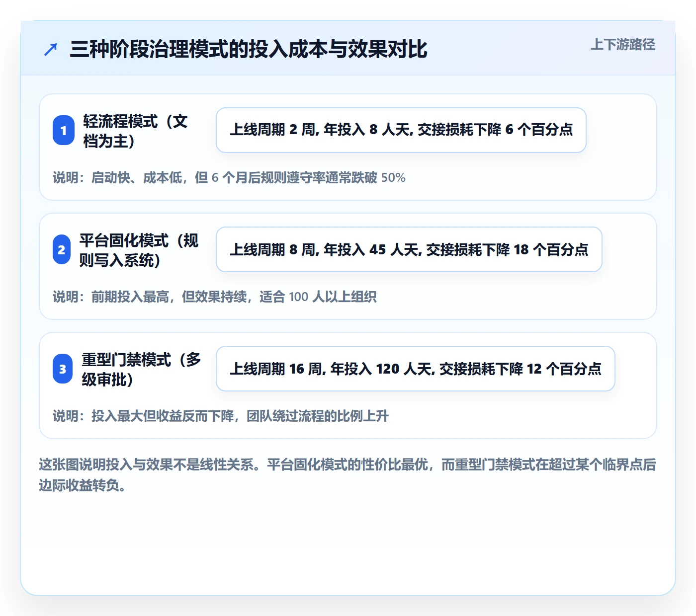
Task: Click the number 2 badge for 平台固化模式
Action: [62, 249]
